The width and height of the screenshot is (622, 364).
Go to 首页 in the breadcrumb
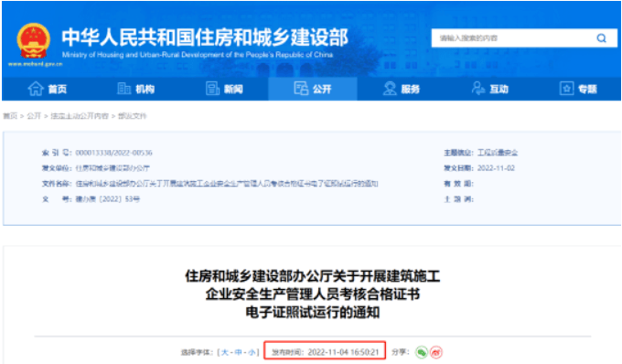(10, 116)
